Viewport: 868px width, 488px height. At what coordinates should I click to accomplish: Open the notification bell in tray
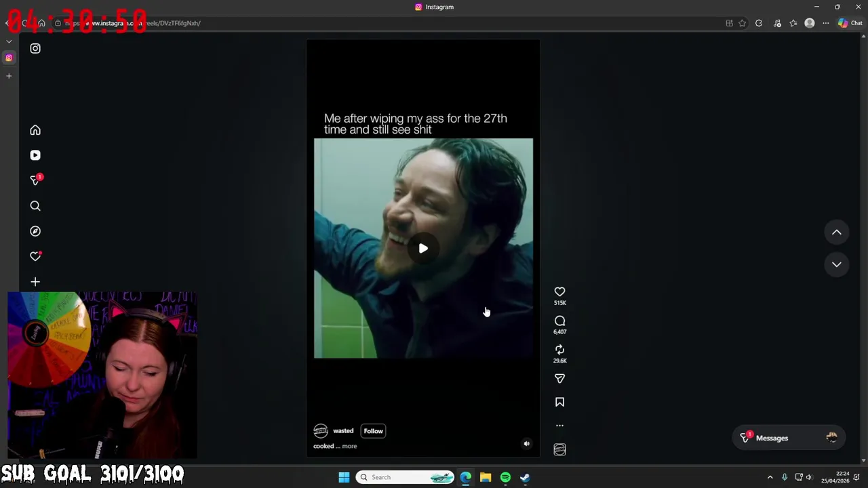857,477
